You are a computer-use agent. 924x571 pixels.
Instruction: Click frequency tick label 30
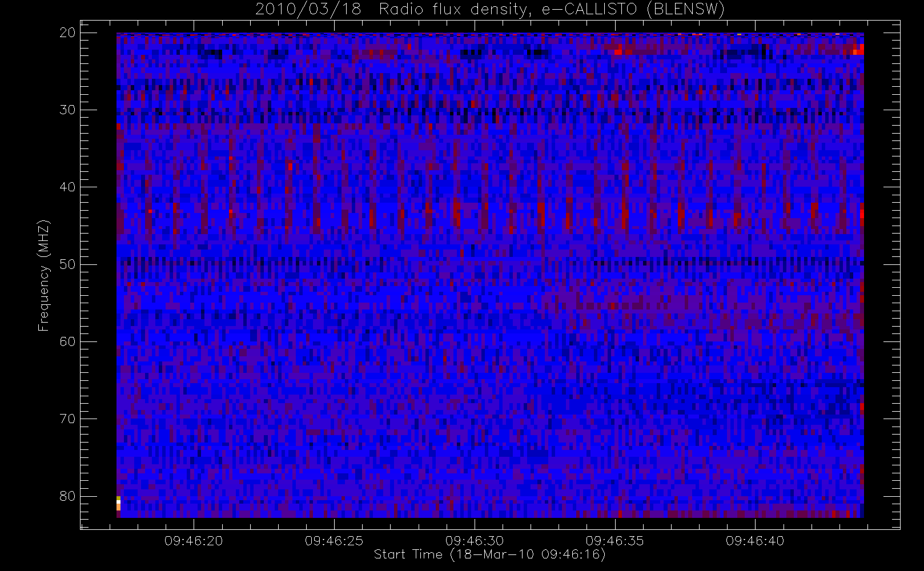coord(67,110)
